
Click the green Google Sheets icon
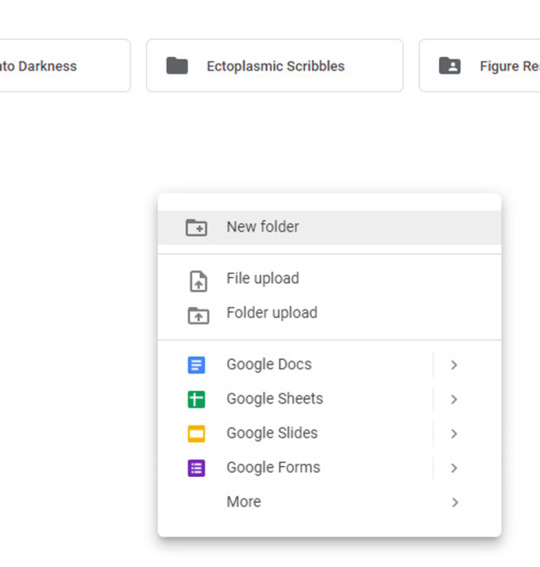pyautogui.click(x=196, y=399)
